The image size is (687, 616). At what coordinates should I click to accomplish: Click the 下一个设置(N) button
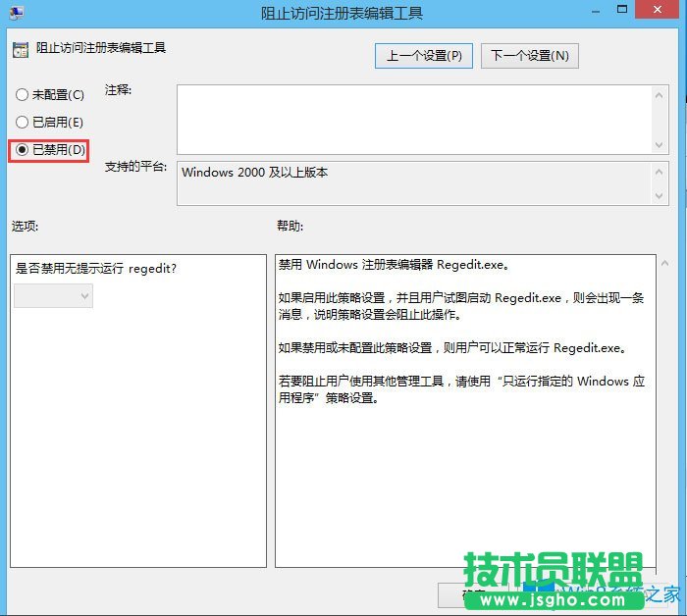click(530, 56)
